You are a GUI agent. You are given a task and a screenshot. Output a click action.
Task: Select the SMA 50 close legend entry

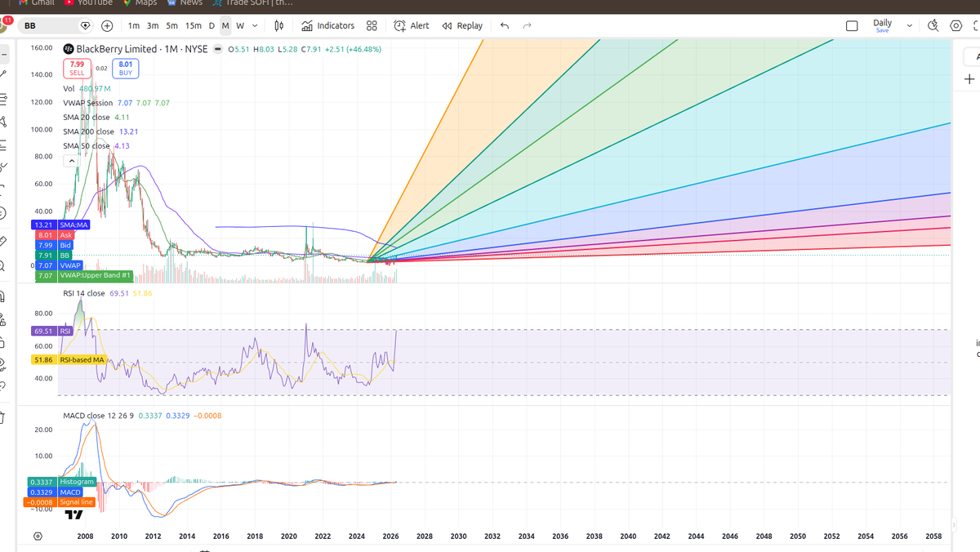96,145
